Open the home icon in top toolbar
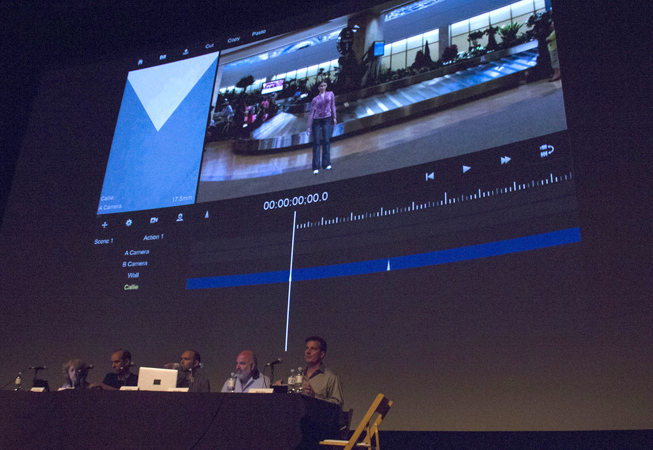This screenshot has width=653, height=450. point(140,62)
